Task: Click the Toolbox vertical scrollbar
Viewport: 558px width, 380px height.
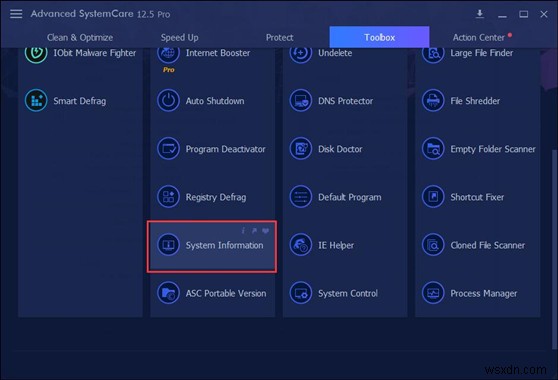Action: [554, 249]
